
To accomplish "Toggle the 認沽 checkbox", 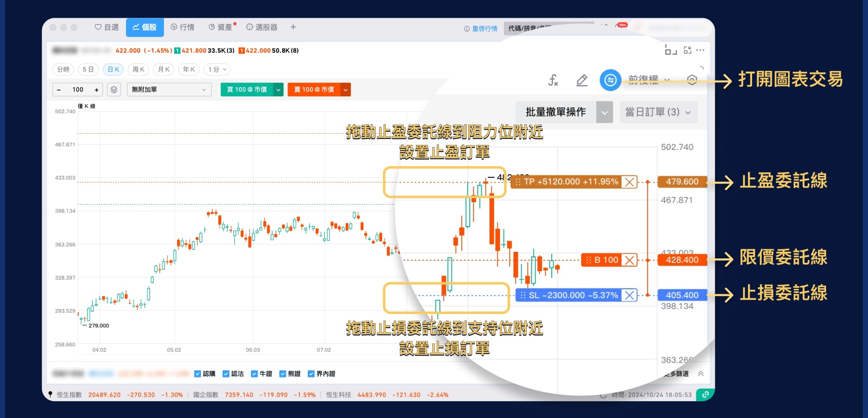I will [226, 374].
